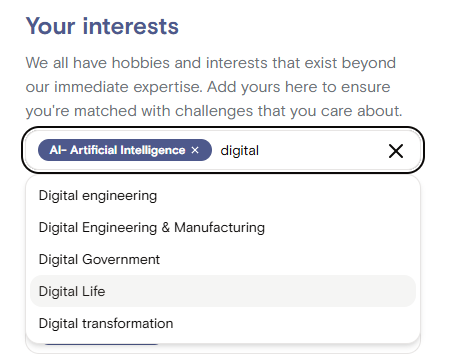Click the AI- Artificial Intelligence chip label
This screenshot has width=454, height=363.
point(117,150)
